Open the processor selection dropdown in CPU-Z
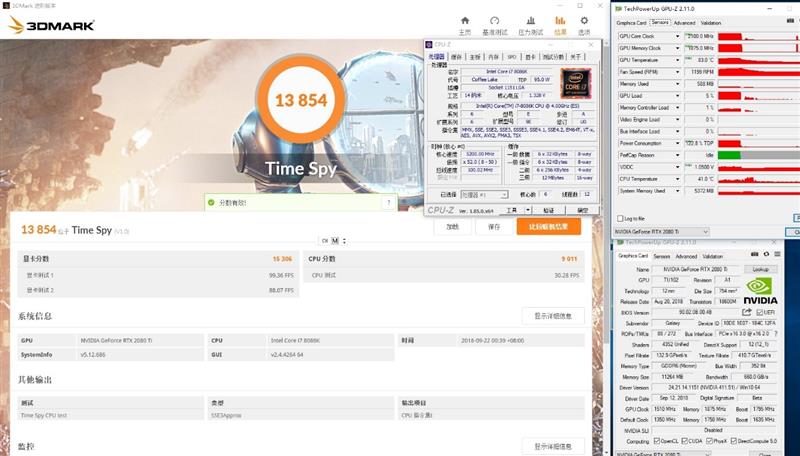 pos(484,195)
